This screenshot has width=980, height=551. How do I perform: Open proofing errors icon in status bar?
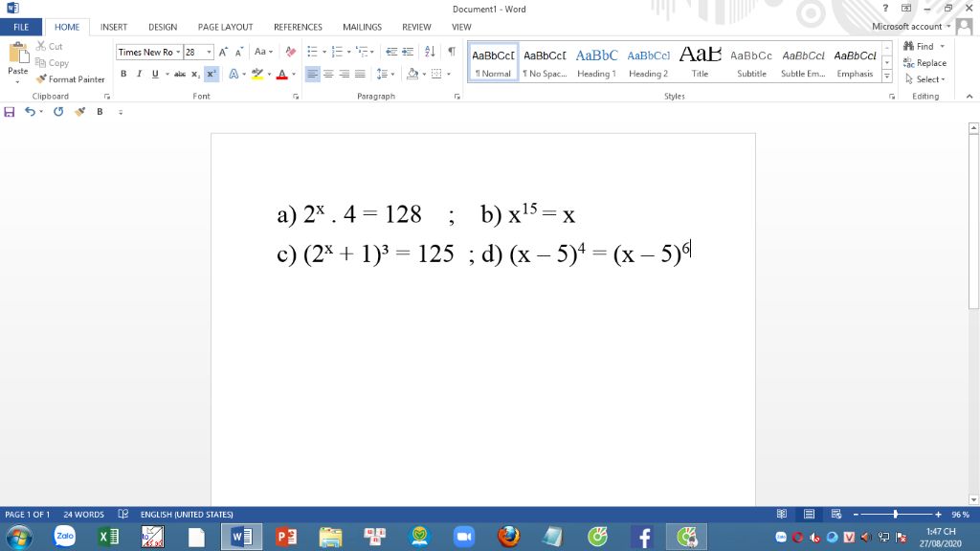click(x=123, y=514)
